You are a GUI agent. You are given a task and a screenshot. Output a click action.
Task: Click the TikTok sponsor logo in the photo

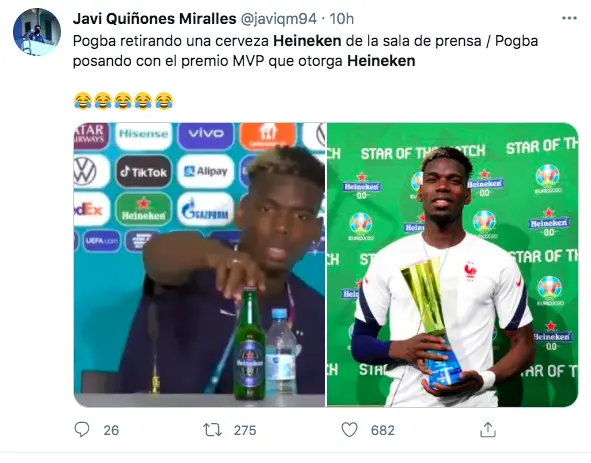[143, 172]
